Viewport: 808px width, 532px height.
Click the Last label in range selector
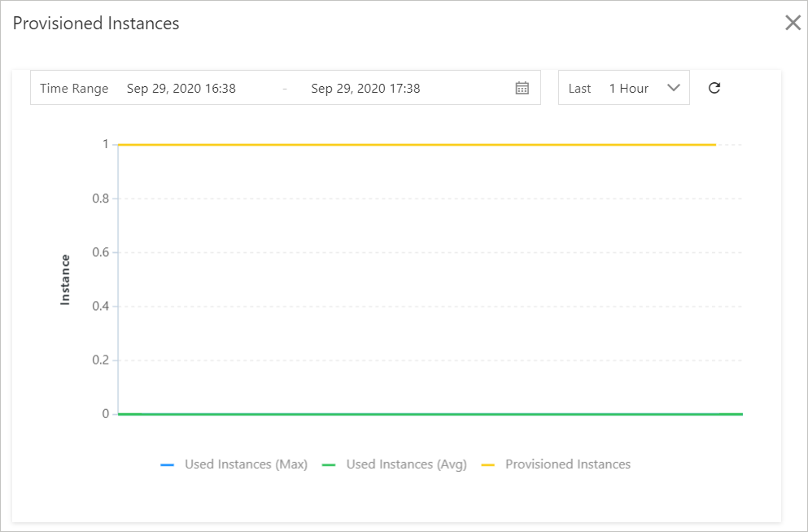[579, 89]
